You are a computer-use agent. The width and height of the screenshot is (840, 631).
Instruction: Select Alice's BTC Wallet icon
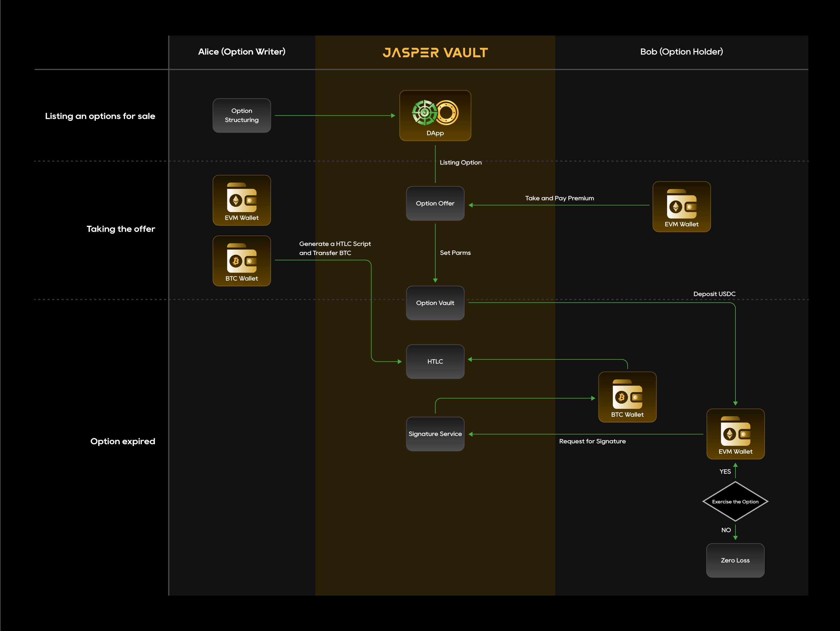tap(242, 261)
